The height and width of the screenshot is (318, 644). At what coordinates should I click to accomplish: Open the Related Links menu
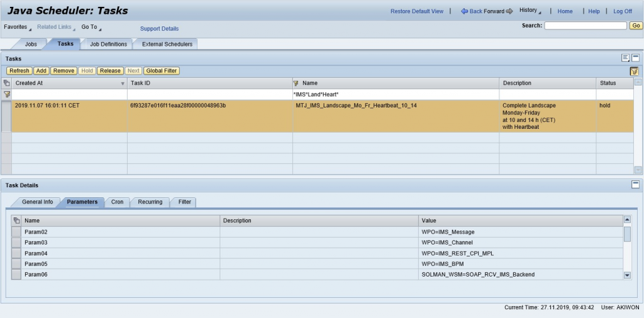tap(56, 27)
